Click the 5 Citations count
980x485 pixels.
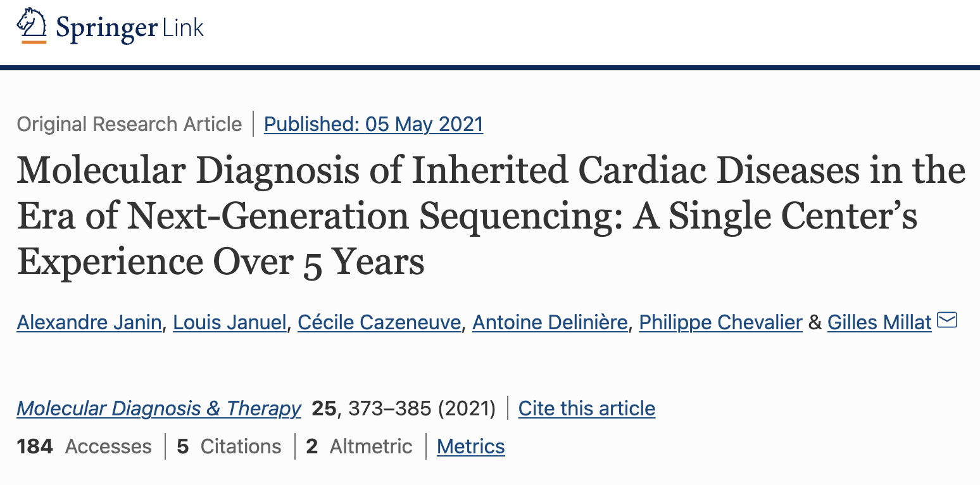click(x=229, y=446)
